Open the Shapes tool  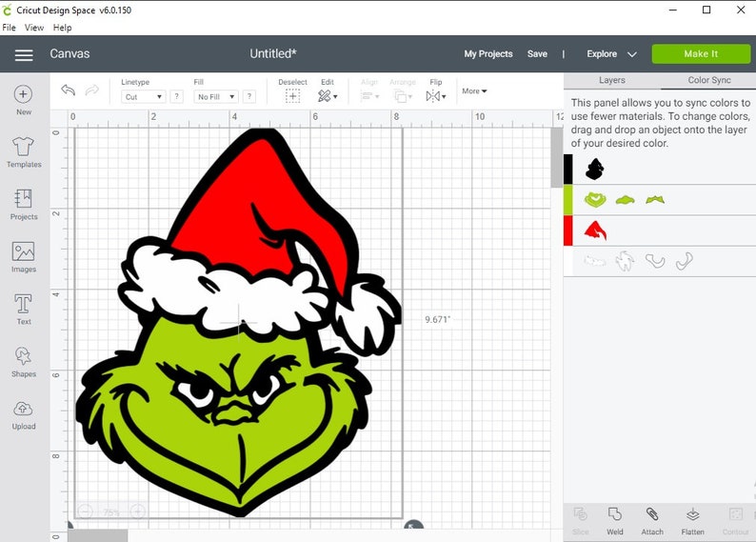click(24, 362)
